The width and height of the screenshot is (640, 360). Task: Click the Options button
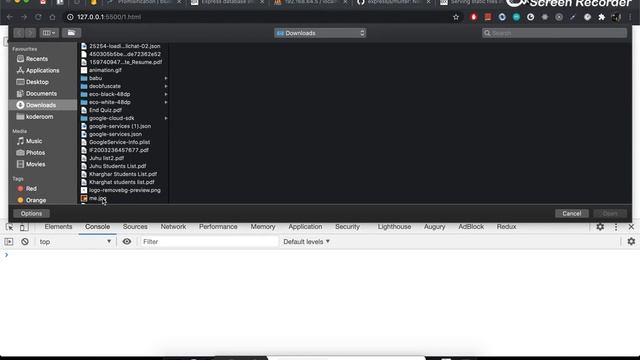pos(31,213)
